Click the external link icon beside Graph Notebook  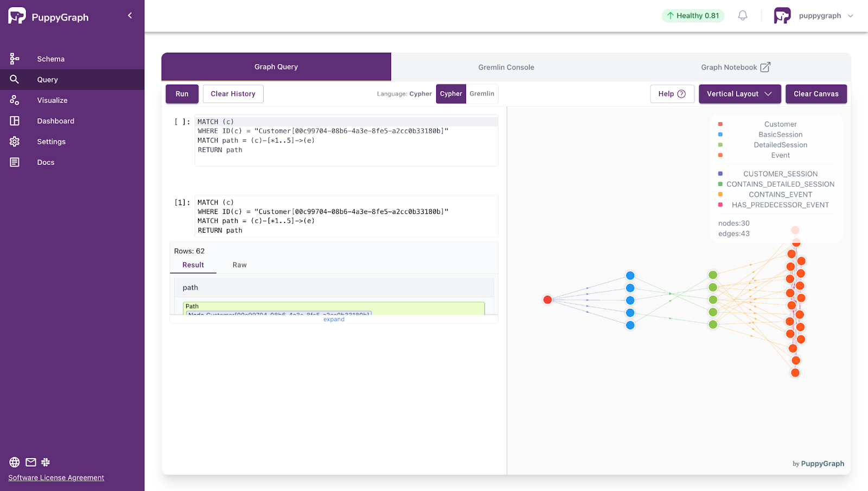765,67
